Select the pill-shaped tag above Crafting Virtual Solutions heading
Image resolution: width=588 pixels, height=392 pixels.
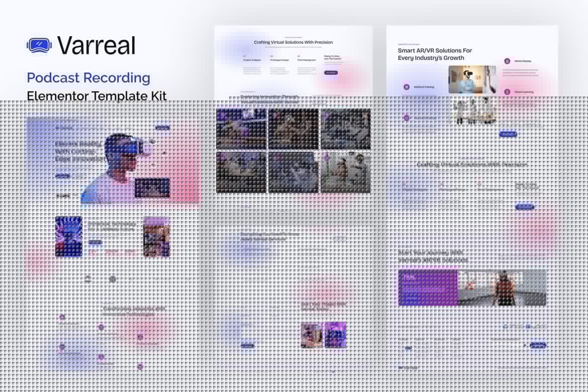coord(292,37)
